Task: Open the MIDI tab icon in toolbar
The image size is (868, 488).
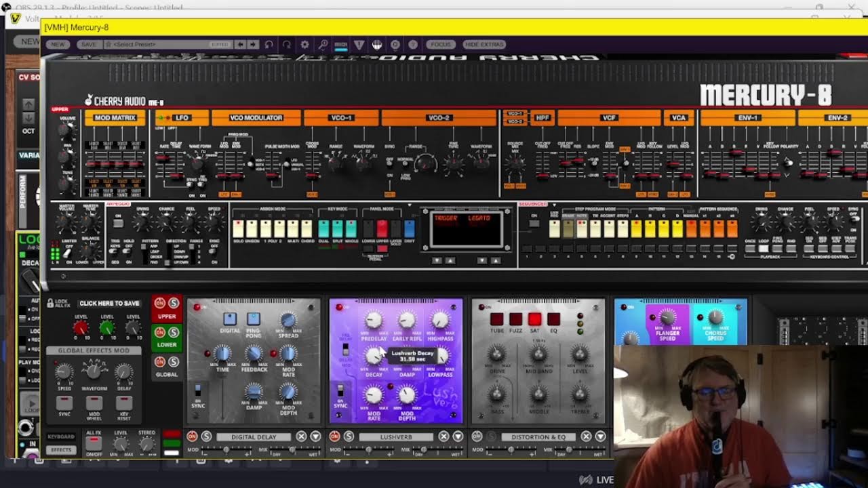Action: [341, 45]
